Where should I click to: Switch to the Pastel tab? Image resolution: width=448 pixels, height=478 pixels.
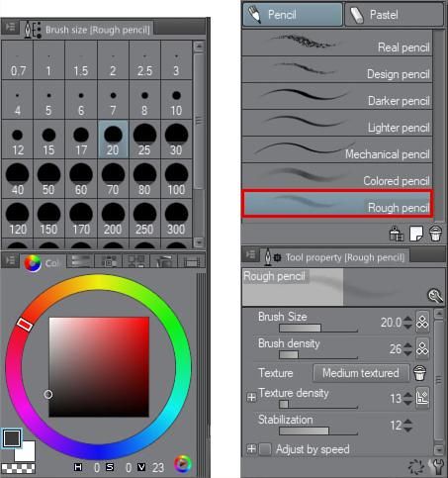394,15
